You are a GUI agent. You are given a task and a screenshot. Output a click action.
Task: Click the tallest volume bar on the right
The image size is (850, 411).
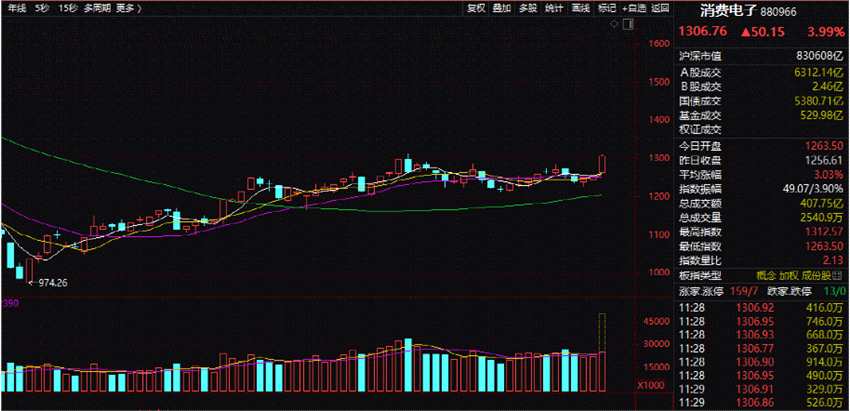pos(602,351)
